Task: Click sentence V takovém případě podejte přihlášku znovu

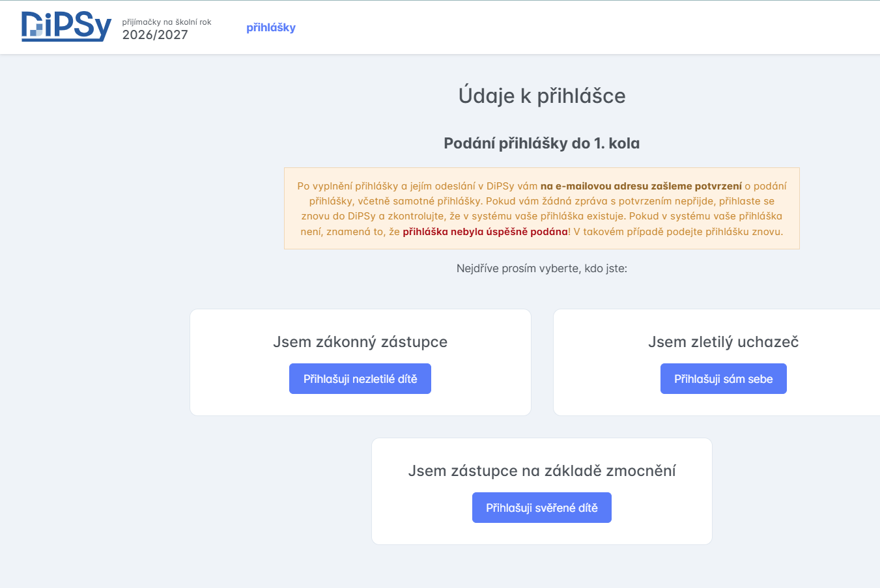Action: click(678, 232)
